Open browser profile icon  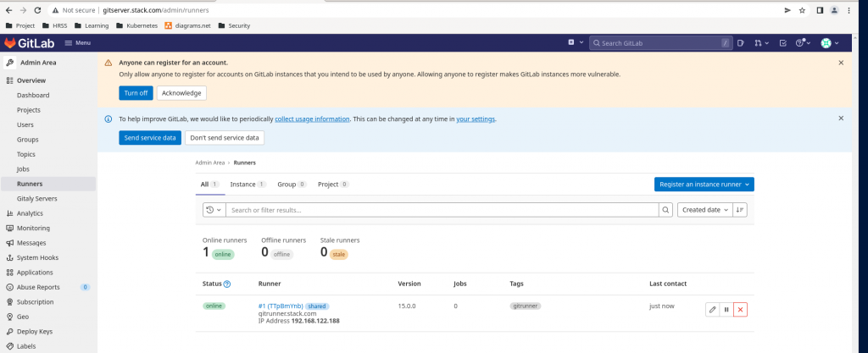click(834, 10)
